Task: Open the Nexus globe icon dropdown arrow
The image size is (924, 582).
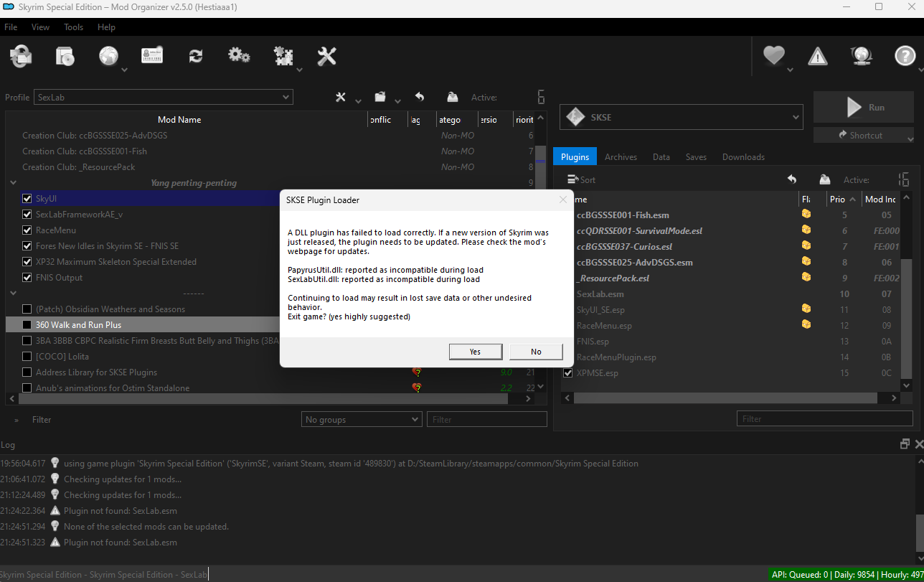Action: [x=124, y=70]
